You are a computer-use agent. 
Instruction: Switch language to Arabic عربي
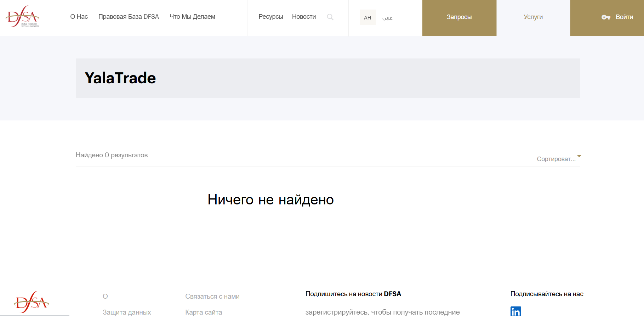click(x=387, y=18)
